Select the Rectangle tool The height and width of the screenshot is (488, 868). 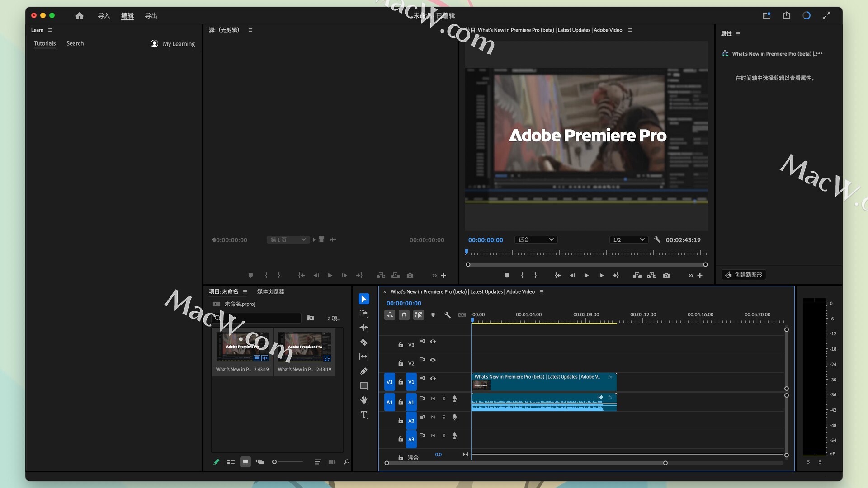tap(364, 385)
